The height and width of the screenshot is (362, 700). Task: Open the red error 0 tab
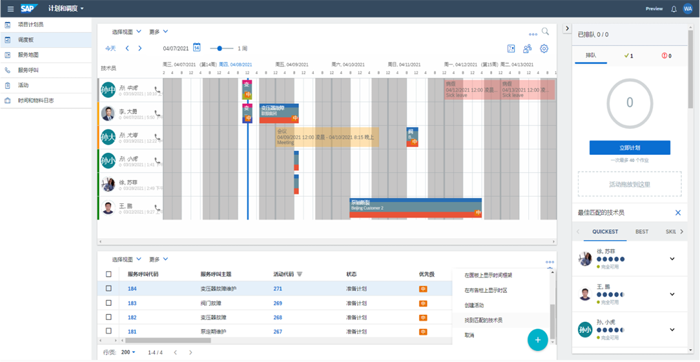point(667,56)
